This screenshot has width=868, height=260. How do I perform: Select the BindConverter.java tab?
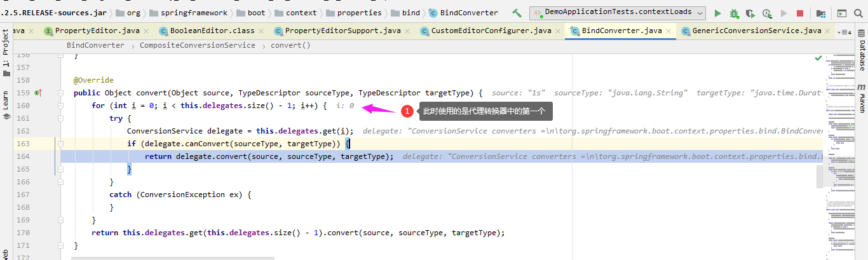click(x=621, y=31)
